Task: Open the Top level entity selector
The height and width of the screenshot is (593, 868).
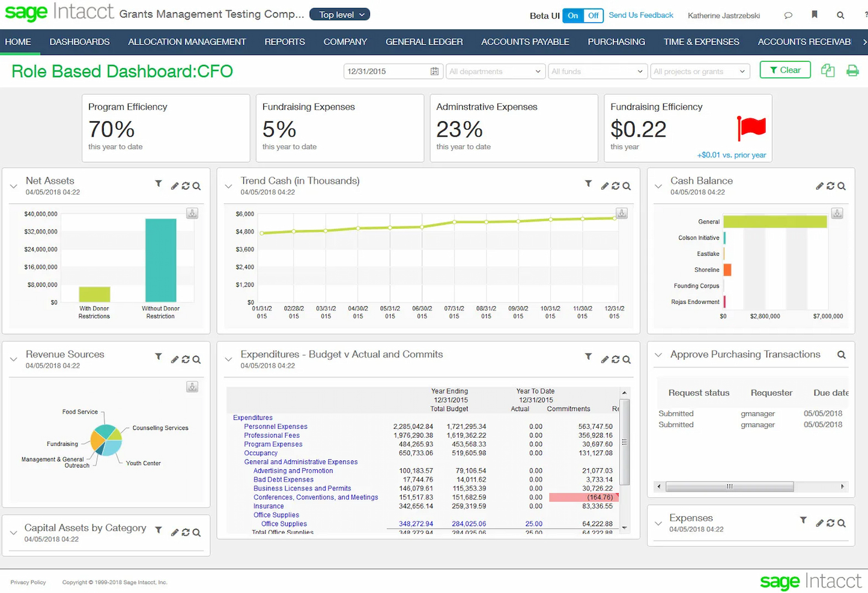Action: [x=339, y=14]
